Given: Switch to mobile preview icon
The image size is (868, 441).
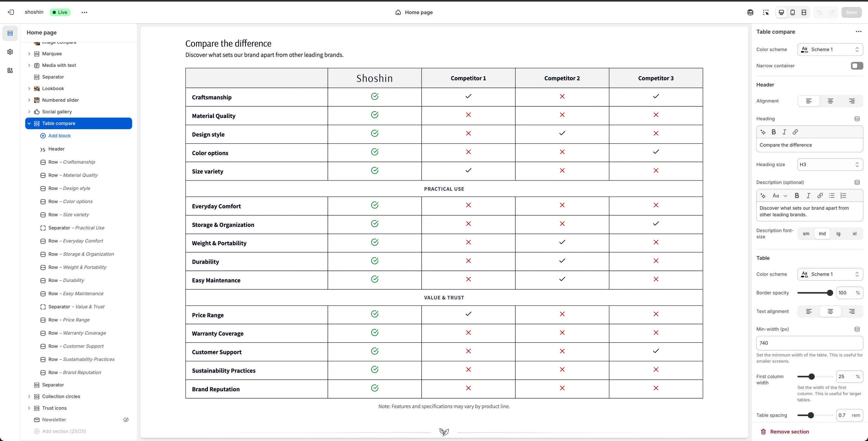Looking at the screenshot, I should point(792,12).
